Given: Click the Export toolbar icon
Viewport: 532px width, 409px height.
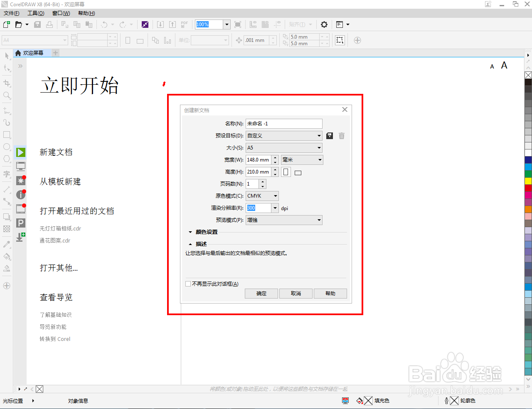Looking at the screenshot, I should point(172,24).
